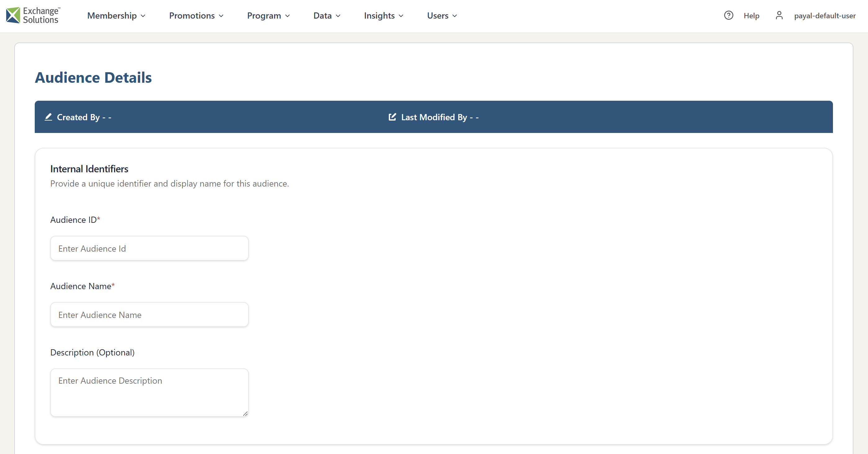Open the Users dropdown menu

tap(442, 16)
